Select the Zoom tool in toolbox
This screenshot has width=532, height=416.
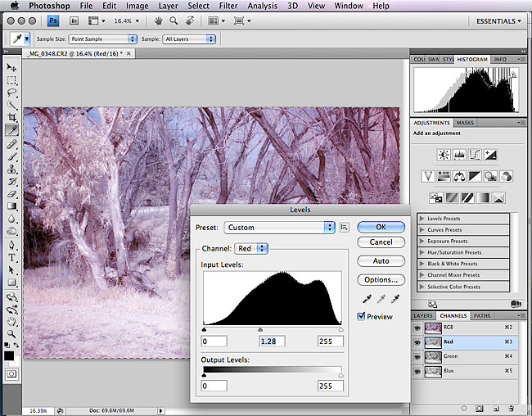tap(11, 333)
